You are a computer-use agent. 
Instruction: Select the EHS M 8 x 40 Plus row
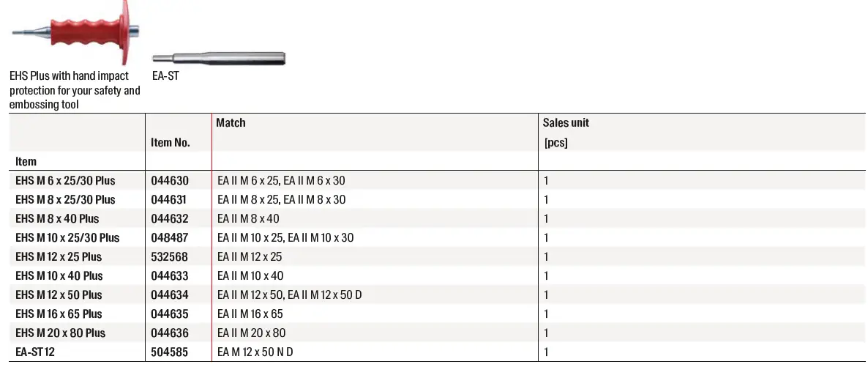[57, 218]
